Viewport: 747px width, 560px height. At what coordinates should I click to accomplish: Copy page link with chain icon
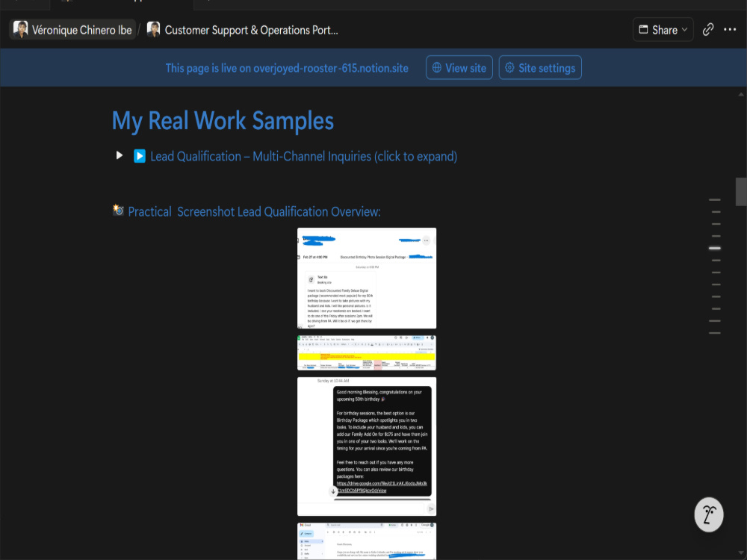point(708,30)
